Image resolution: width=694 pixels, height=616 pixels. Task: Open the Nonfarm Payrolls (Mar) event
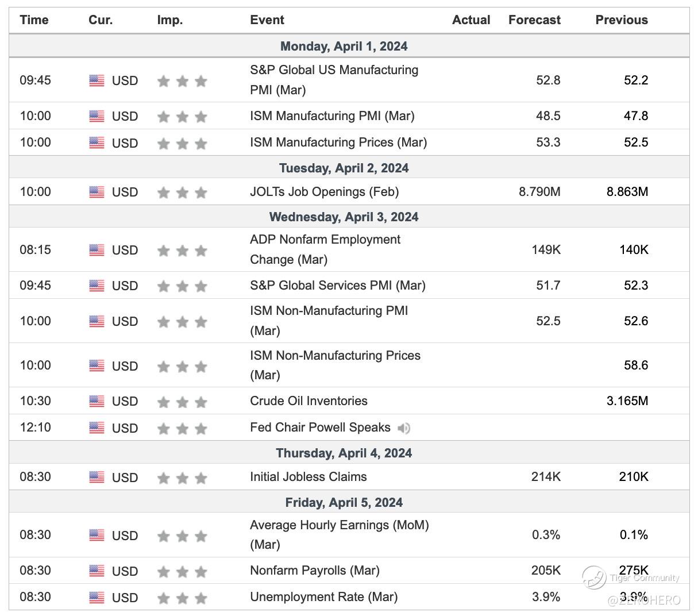tap(315, 571)
